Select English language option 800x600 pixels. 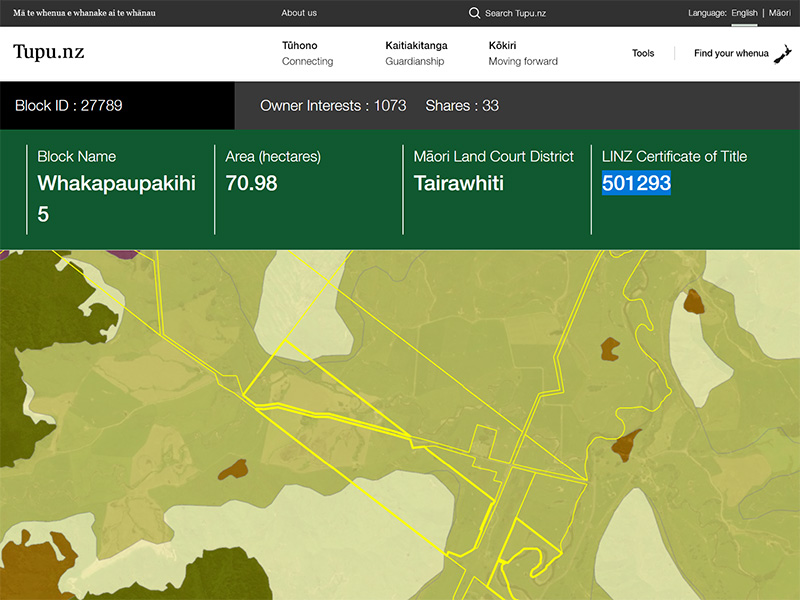click(x=744, y=13)
